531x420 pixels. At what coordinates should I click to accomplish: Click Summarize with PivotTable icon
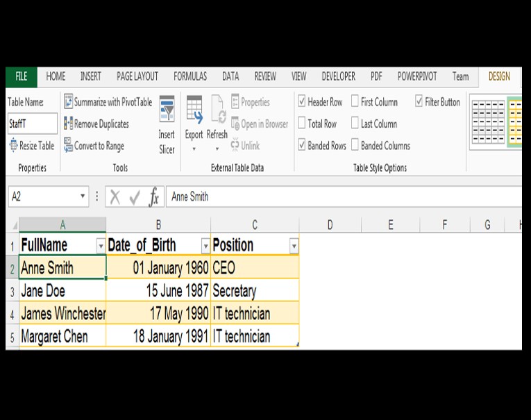[69, 101]
